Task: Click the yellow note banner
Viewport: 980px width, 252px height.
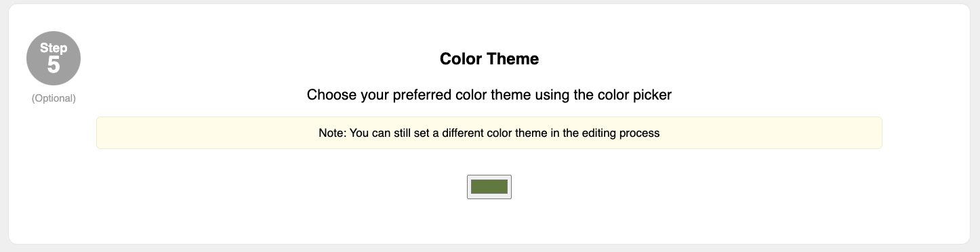Action: (489, 133)
